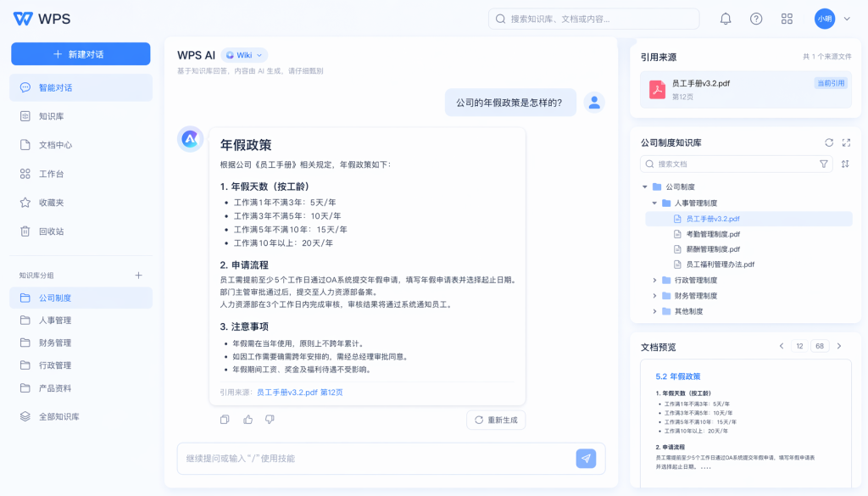Start a new chat with 新建对话
Image resolution: width=868 pixels, height=496 pixels.
point(81,53)
